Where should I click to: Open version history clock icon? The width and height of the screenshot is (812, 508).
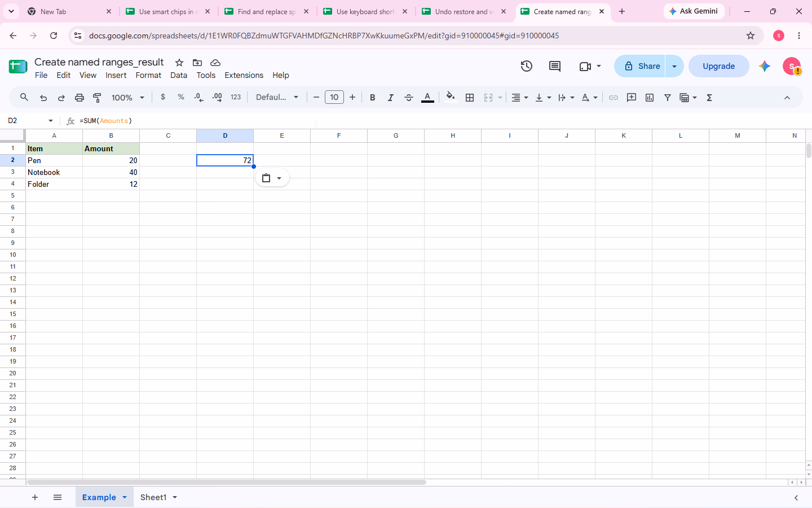coord(527,66)
